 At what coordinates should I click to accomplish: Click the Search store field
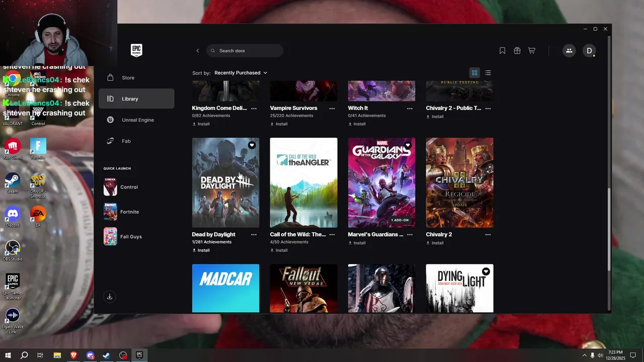click(x=245, y=51)
